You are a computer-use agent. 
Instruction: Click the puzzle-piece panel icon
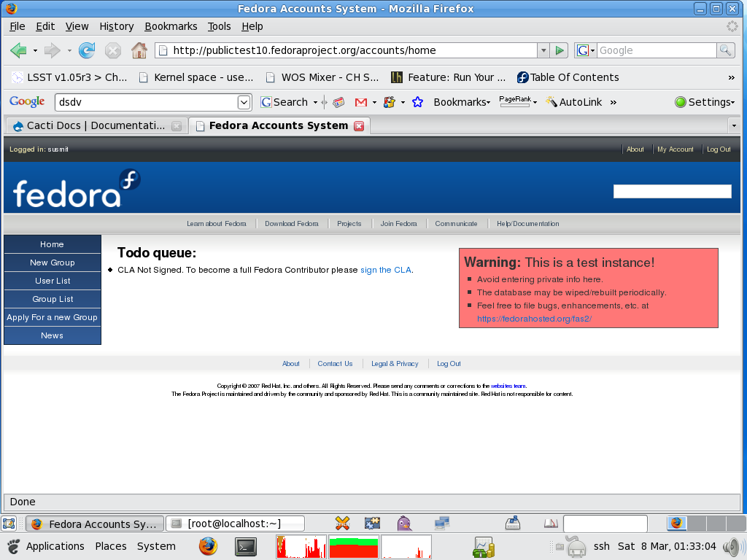click(x=372, y=524)
